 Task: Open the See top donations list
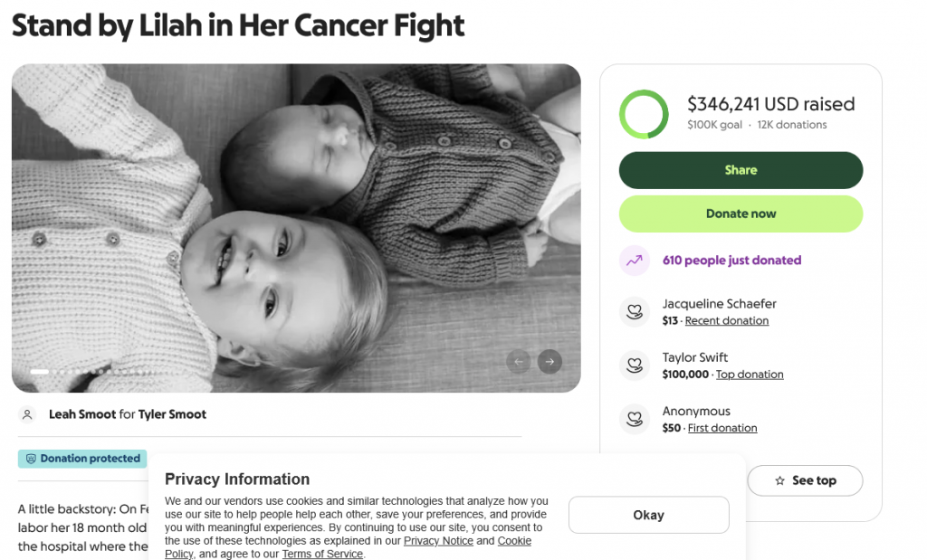click(805, 480)
